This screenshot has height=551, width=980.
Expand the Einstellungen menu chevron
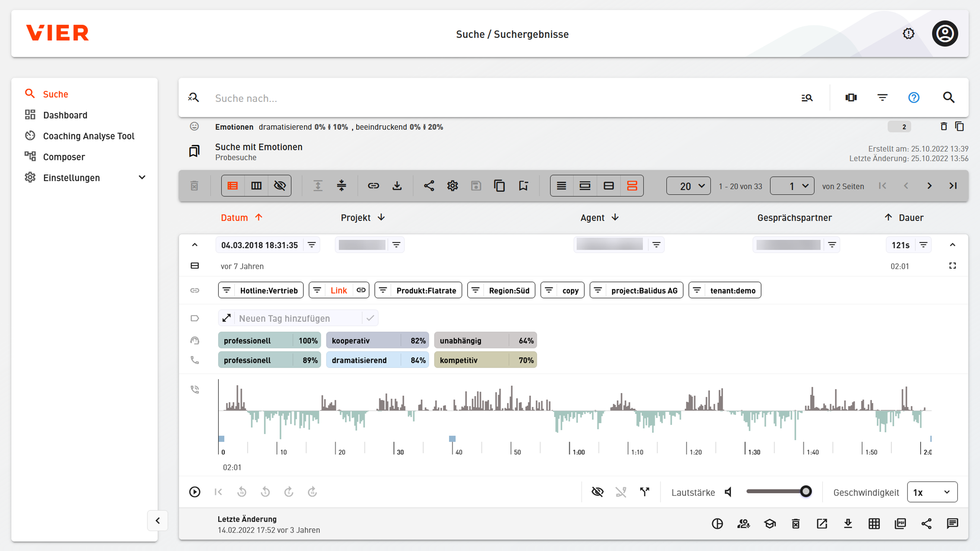[x=142, y=178]
